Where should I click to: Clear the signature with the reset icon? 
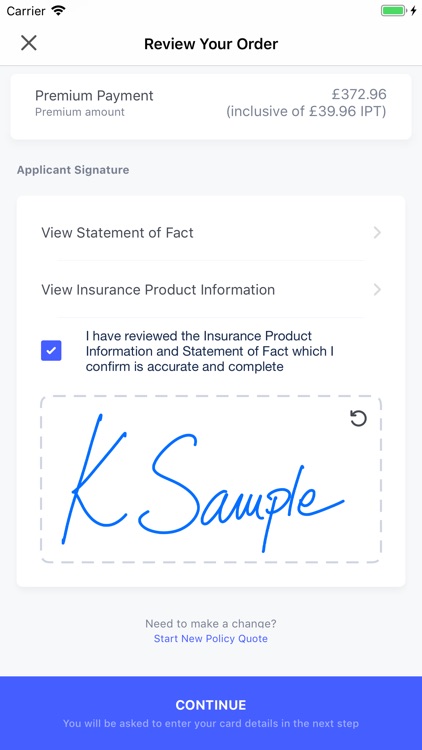pos(358,419)
